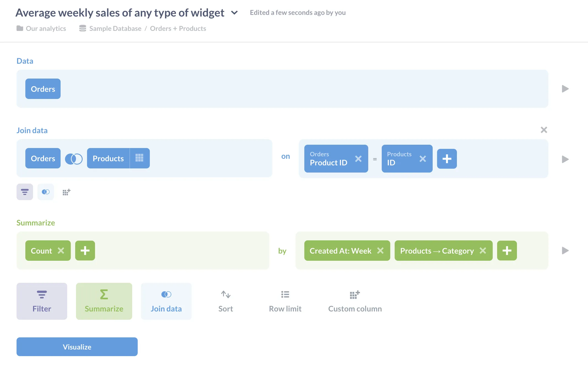Preview the Data step results

pyautogui.click(x=565, y=89)
